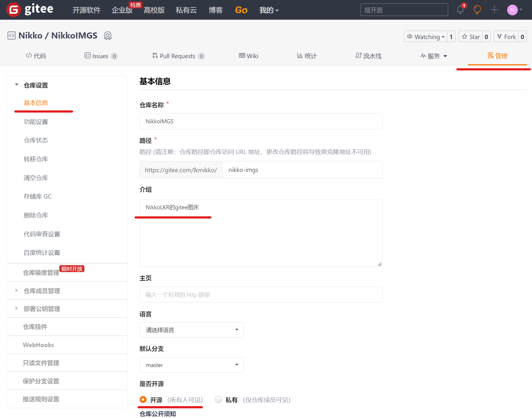
Task: Click the medal icon next to repository name
Action: click(108, 36)
